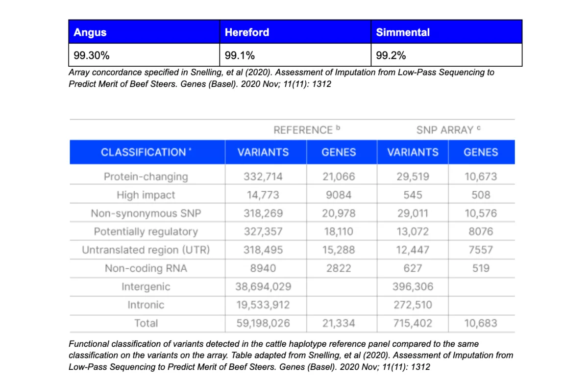
Task: Select the Hereford header cell
Action: click(x=247, y=32)
